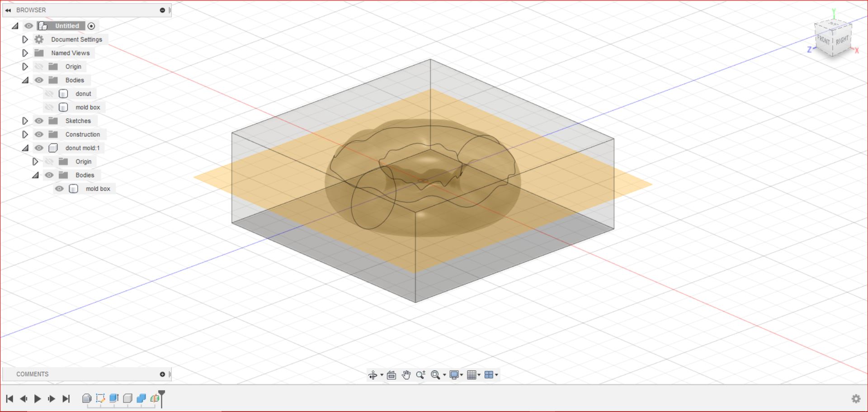Viewport: 868px width, 412px height.
Task: Hide the donut mold:1 component
Action: pos(39,148)
